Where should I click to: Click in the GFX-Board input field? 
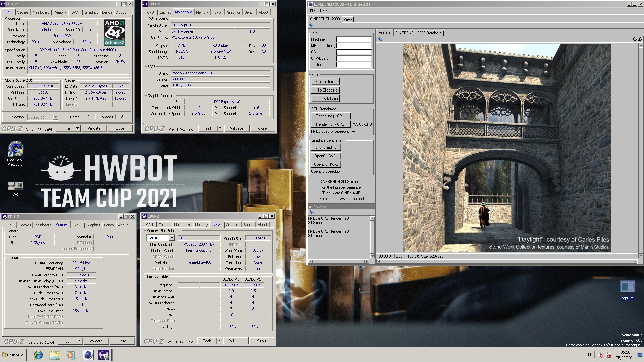click(x=354, y=58)
